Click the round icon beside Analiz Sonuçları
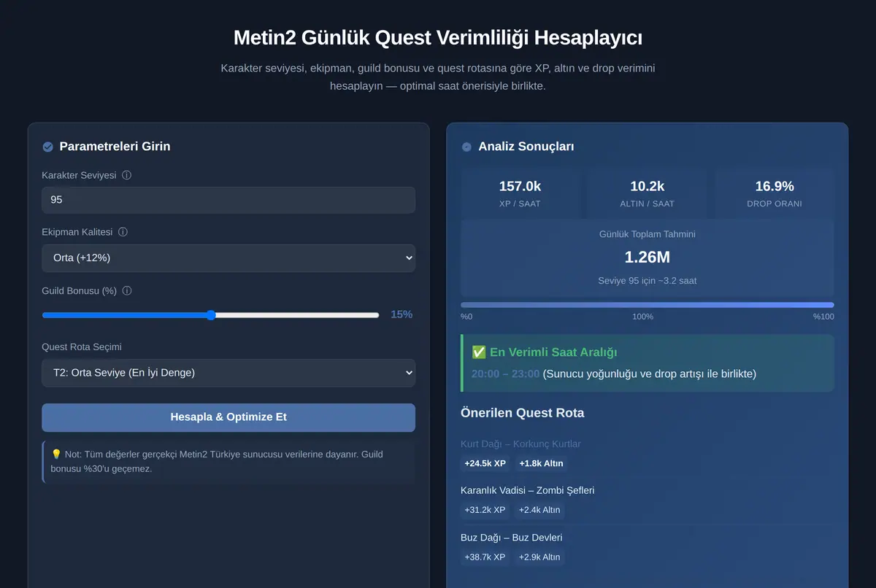This screenshot has height=588, width=876. (x=466, y=147)
